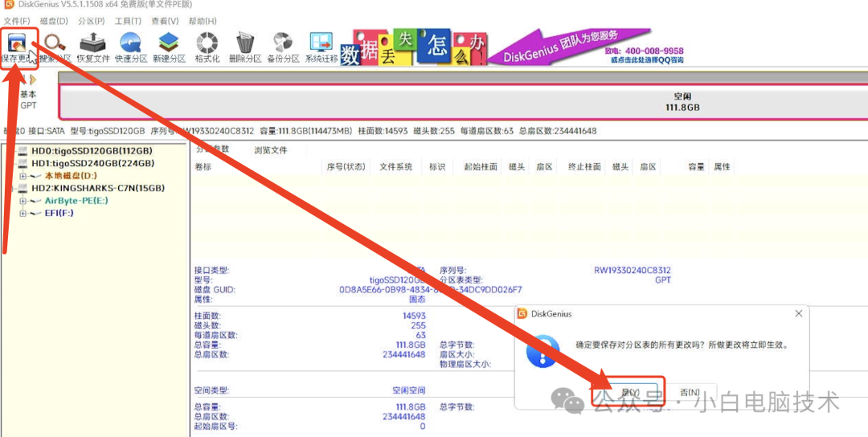The width and height of the screenshot is (868, 437).
Task: Select the Delete Partition (删除分区) icon
Action: (x=244, y=47)
